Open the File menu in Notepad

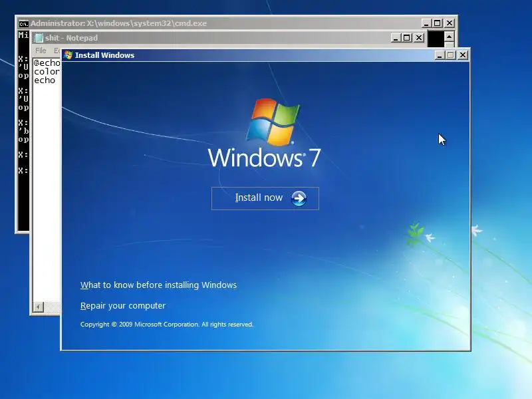[41, 51]
